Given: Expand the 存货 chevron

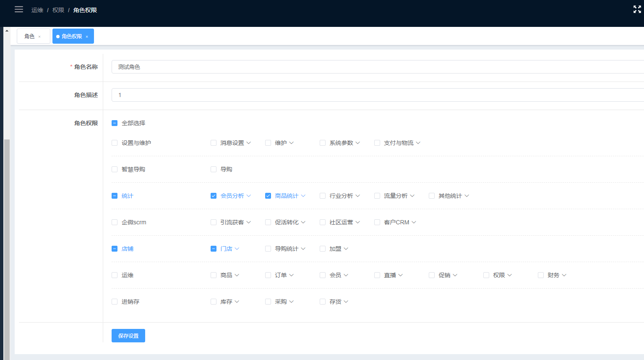Looking at the screenshot, I should (x=346, y=302).
